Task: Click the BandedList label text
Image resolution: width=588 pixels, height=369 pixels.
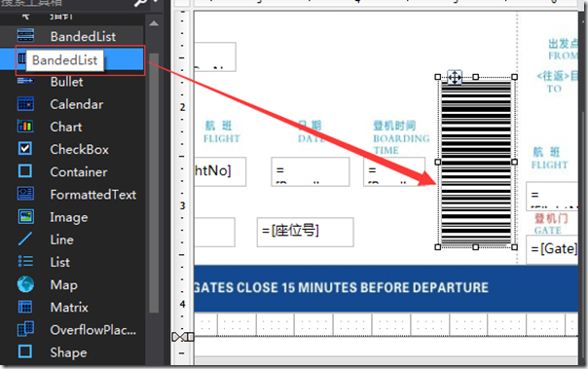Action: (83, 36)
